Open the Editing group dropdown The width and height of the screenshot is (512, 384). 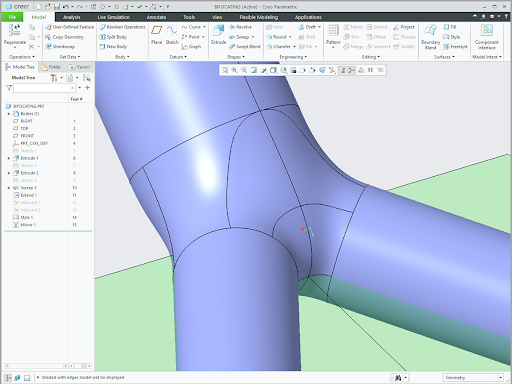(x=371, y=57)
